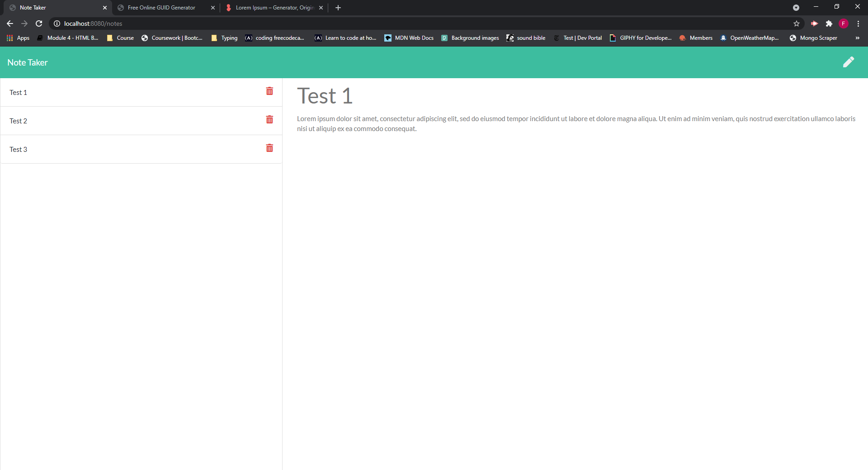The width and height of the screenshot is (868, 470).
Task: Open OpenWeatherMap bookmark
Action: point(750,38)
